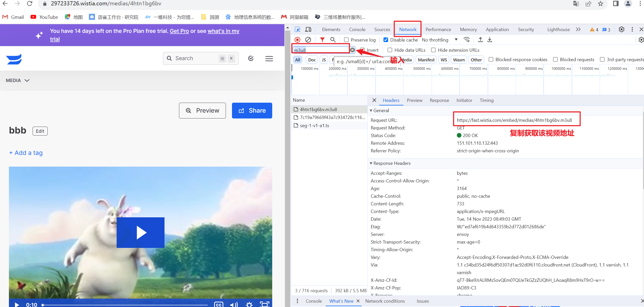Open No throttling dropdown
The width and height of the screenshot is (644, 307).
click(440, 40)
